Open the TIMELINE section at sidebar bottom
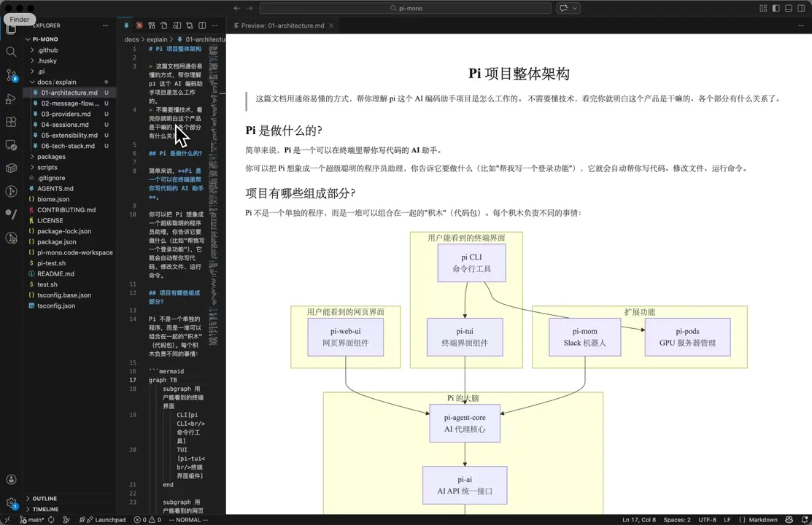This screenshot has width=812, height=525. 45,509
